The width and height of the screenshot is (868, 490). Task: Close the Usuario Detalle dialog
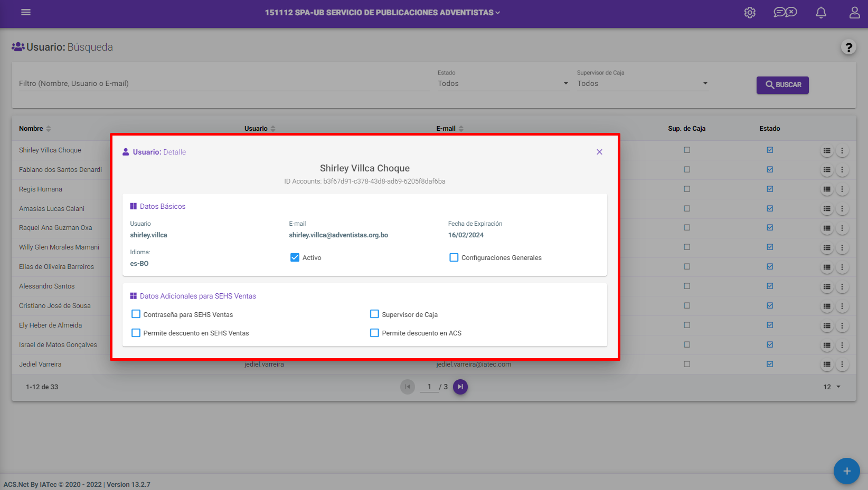coord(599,152)
